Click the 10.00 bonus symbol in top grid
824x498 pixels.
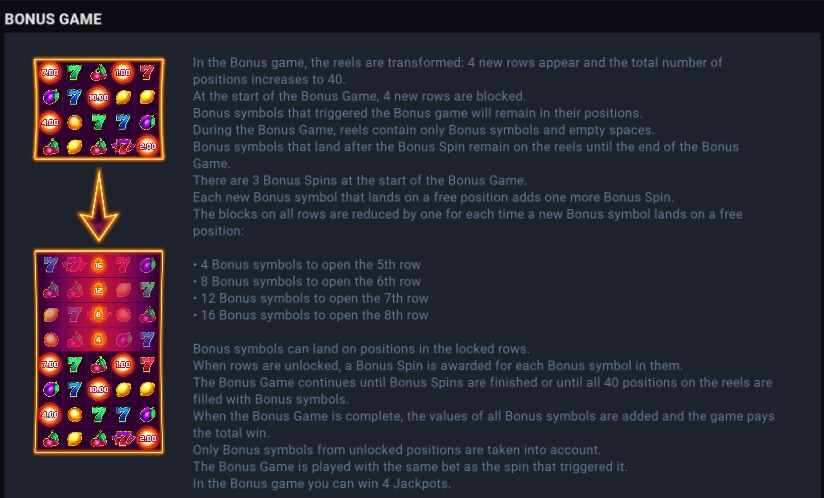[x=98, y=97]
